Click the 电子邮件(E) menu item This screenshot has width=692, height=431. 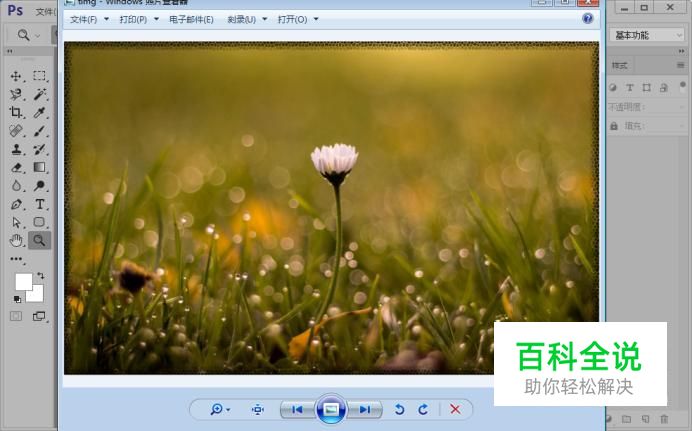pos(191,19)
